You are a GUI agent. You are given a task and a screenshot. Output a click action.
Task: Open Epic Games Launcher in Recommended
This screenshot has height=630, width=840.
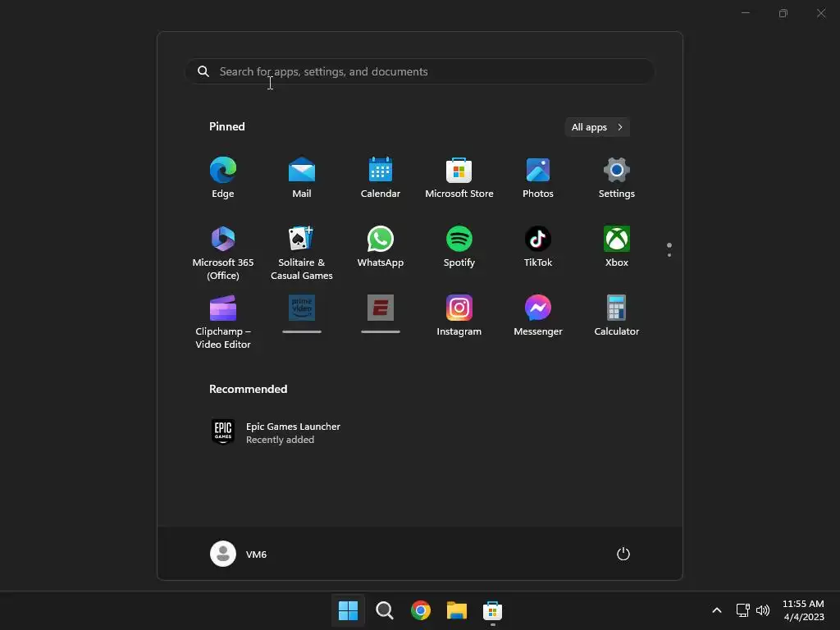pyautogui.click(x=276, y=432)
